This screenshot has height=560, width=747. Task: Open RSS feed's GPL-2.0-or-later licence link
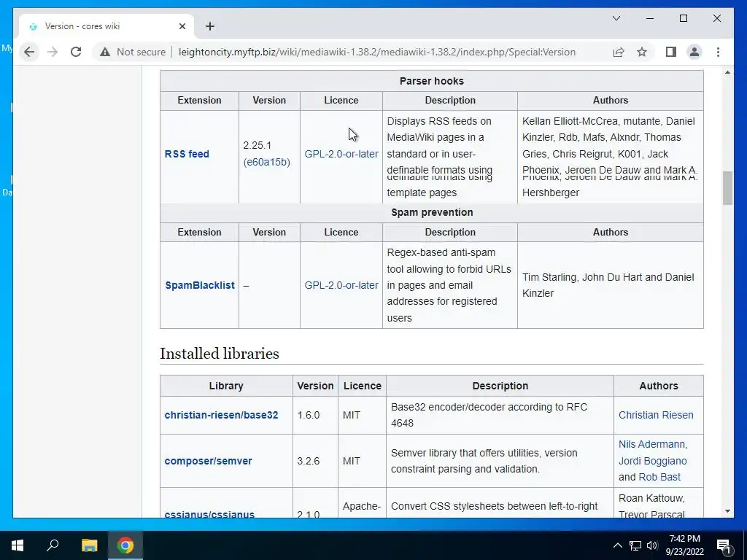click(341, 154)
